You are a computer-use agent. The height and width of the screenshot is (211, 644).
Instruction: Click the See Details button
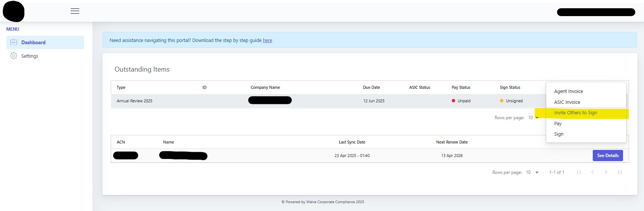click(608, 156)
